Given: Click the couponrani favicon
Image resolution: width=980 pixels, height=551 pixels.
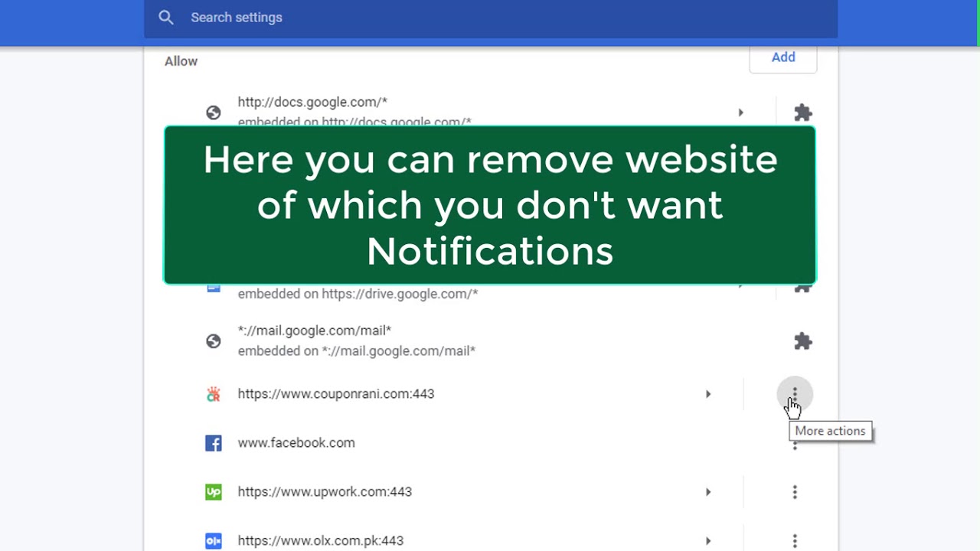Looking at the screenshot, I should (x=214, y=394).
